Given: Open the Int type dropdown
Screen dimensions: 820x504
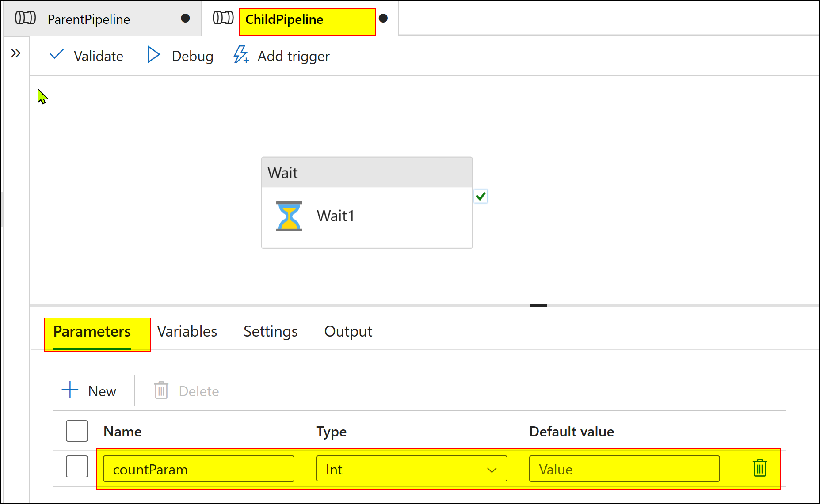Looking at the screenshot, I should (492, 469).
